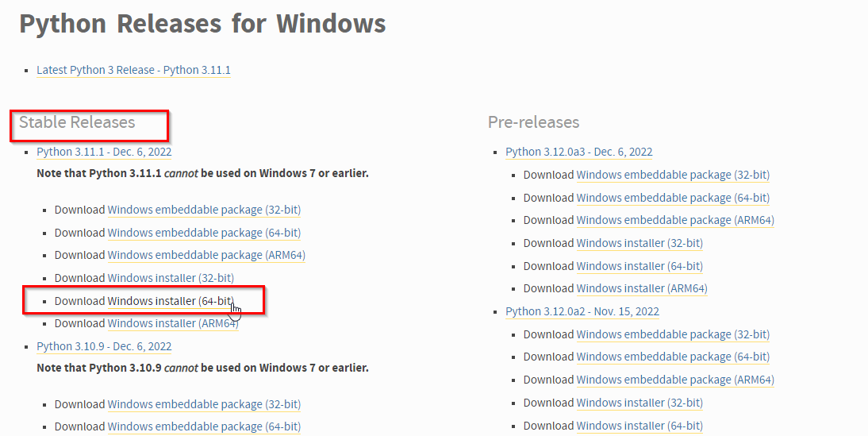This screenshot has height=436, width=868.
Task: Open Python 3.12.0a2 - Nov. 15, 2022 pre-release
Action: point(582,311)
